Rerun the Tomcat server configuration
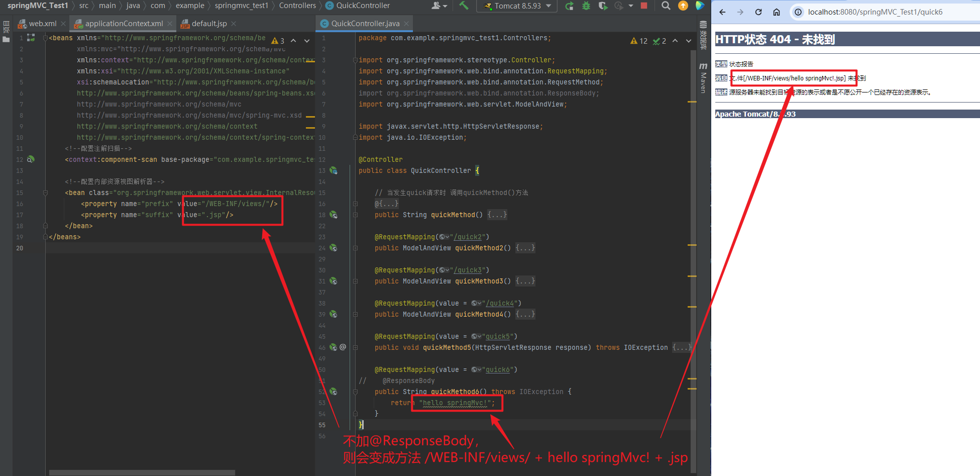Viewport: 980px width, 476px height. click(569, 6)
